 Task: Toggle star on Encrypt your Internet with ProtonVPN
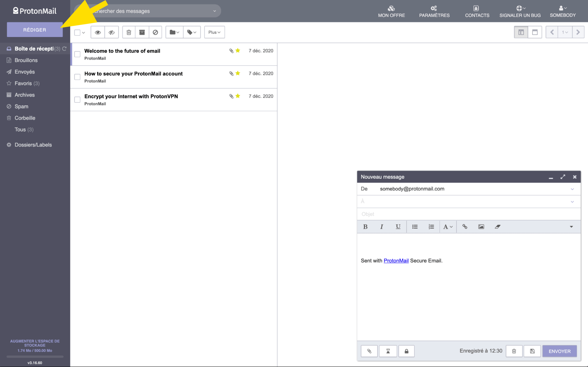coord(238,96)
